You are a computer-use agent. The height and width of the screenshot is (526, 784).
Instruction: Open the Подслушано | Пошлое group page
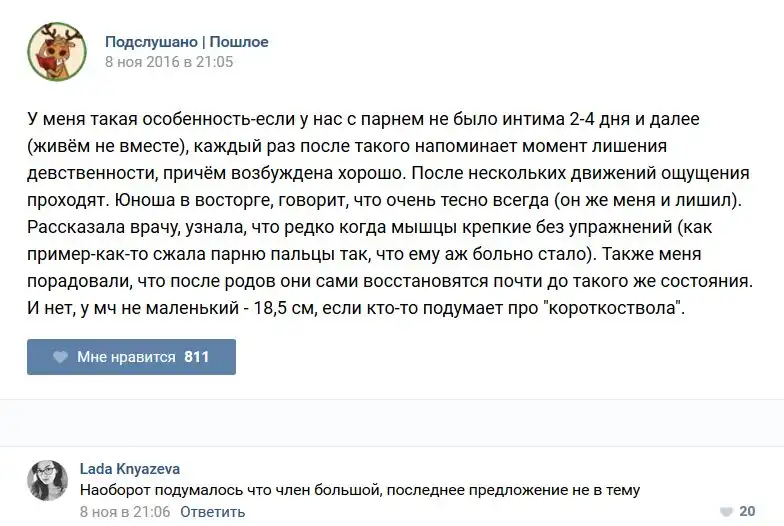186,42
